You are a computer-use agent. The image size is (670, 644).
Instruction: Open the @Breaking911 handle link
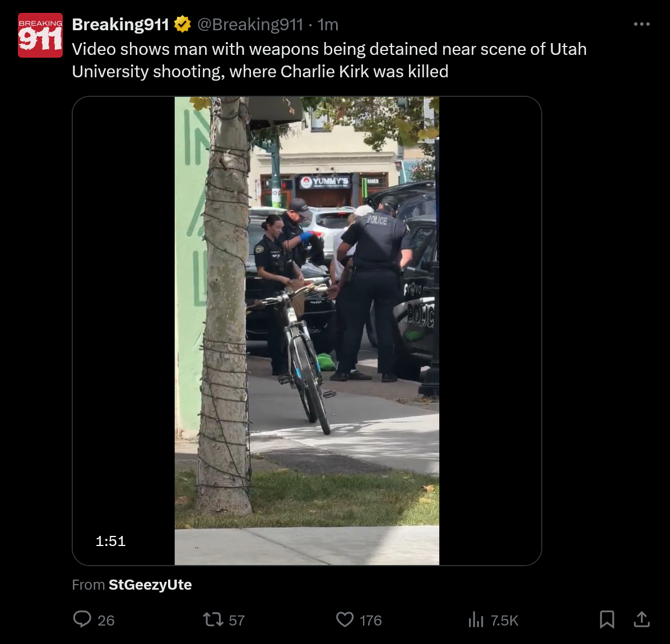[250, 24]
